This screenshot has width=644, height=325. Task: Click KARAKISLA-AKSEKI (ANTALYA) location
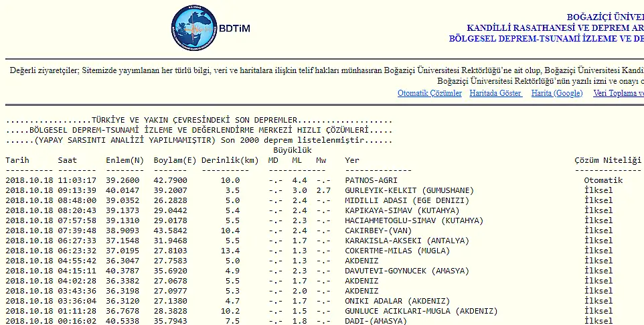(406, 241)
